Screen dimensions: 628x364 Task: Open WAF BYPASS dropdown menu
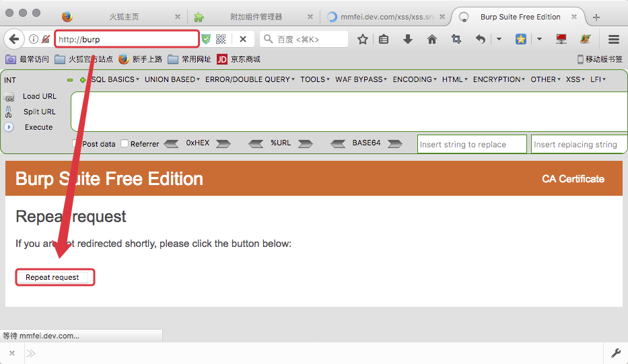(361, 79)
